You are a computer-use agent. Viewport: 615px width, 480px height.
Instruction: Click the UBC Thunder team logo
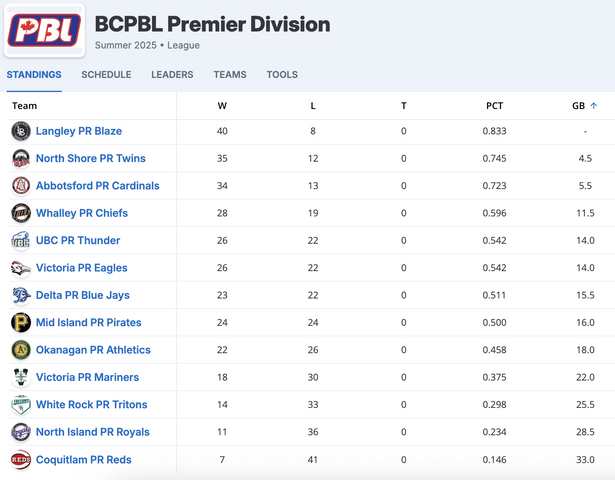[x=21, y=240]
